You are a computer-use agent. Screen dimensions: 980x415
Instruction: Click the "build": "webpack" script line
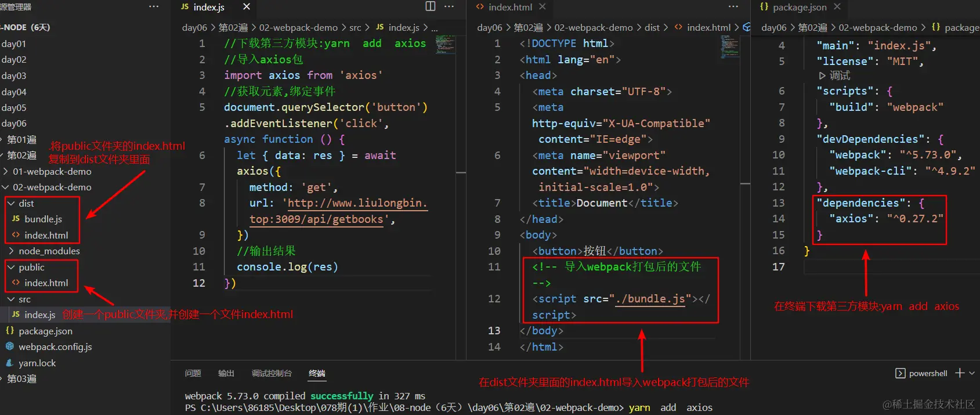[886, 107]
